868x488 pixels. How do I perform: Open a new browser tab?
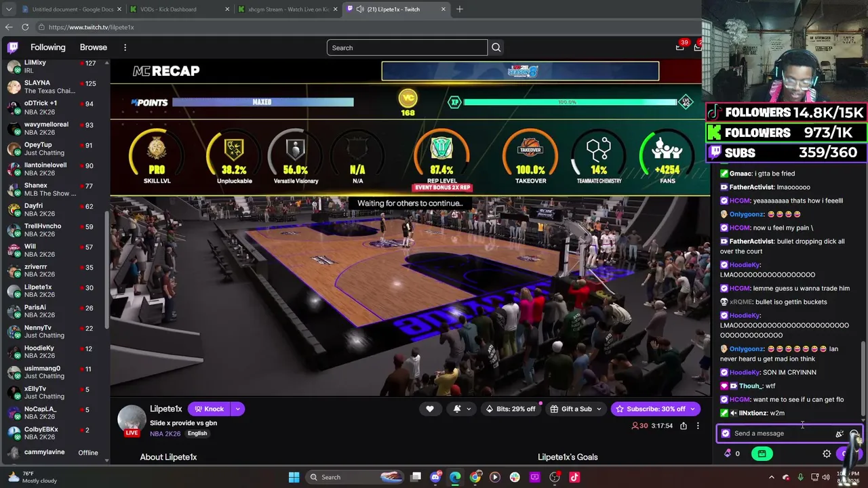point(460,9)
